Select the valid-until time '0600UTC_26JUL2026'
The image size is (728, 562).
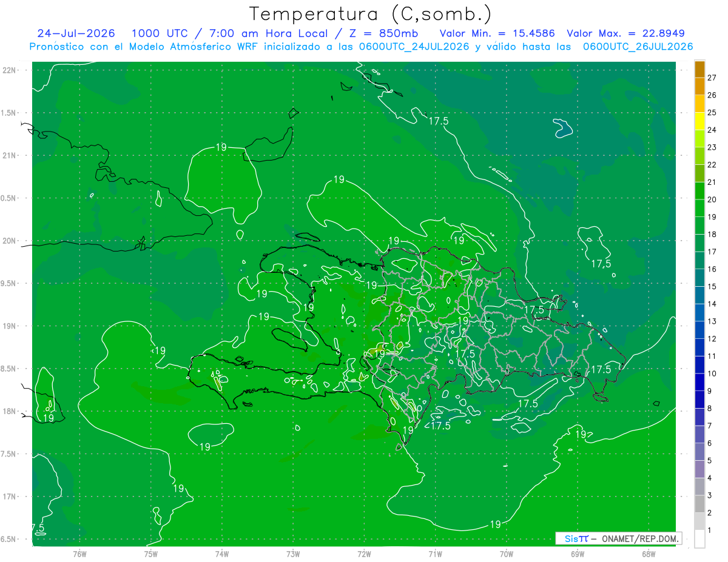pos(638,47)
